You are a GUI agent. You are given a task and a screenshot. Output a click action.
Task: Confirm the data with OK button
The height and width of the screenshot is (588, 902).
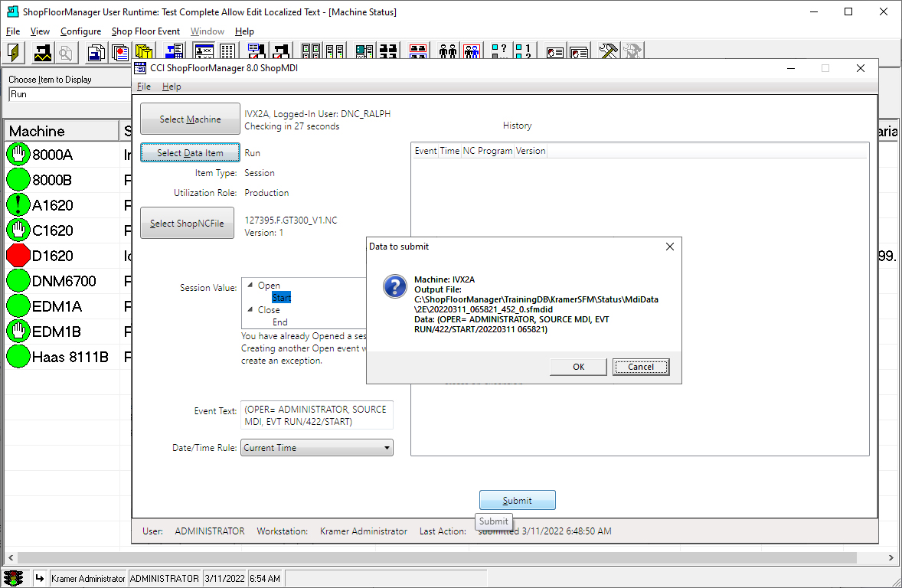578,367
